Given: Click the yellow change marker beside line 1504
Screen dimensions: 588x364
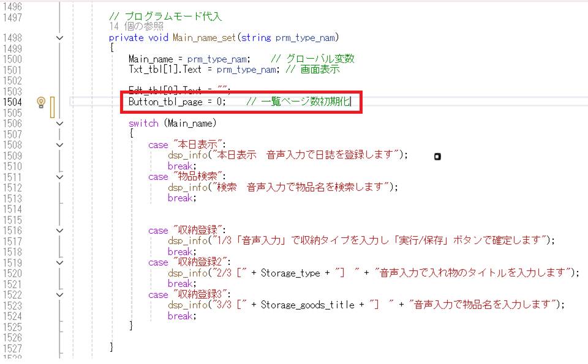Looking at the screenshot, I should point(53,106).
